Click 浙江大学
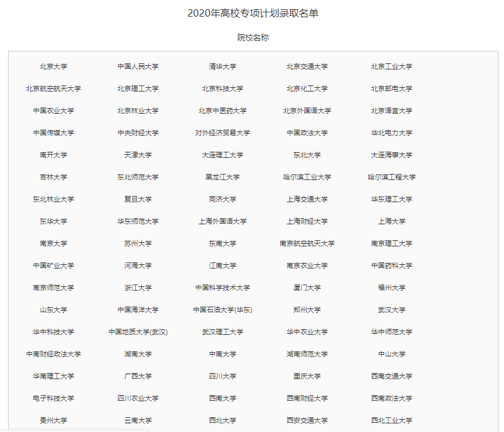 [x=138, y=288]
